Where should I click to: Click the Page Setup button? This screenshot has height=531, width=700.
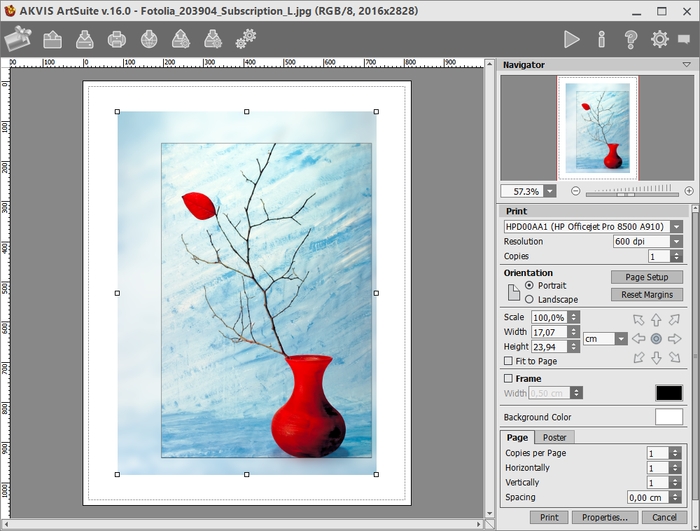coord(646,277)
